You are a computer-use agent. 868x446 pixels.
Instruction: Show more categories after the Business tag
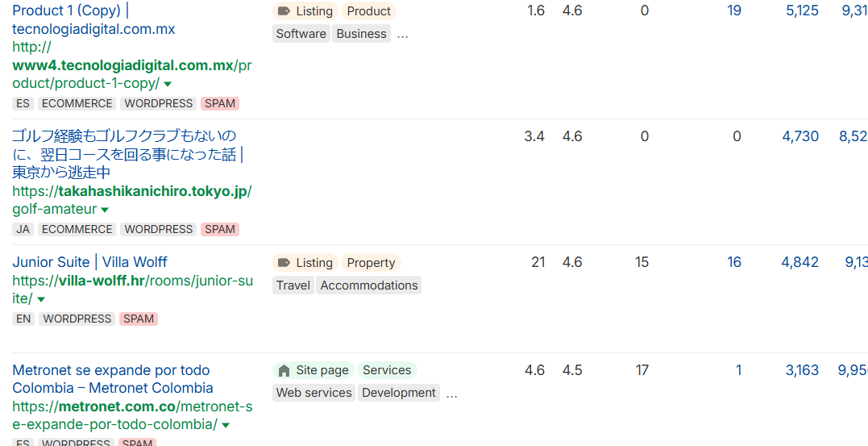click(x=403, y=34)
